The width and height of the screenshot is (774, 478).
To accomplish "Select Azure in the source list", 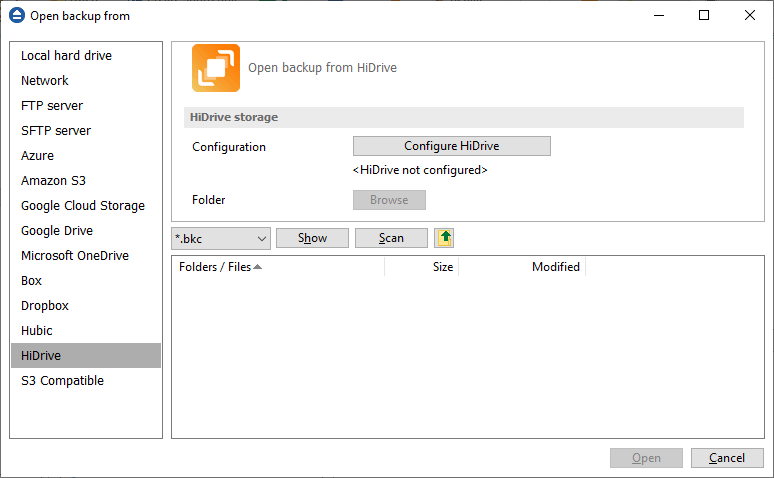I will (x=86, y=156).
